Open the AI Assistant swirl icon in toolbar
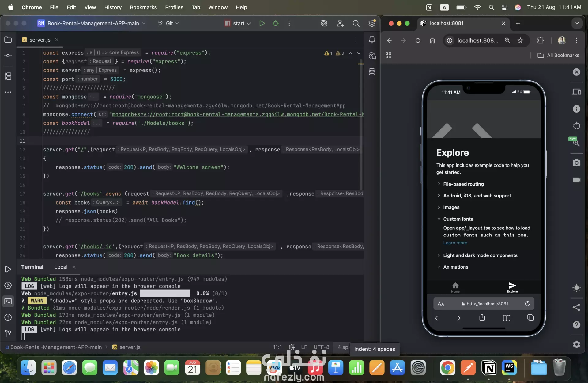 [324, 23]
